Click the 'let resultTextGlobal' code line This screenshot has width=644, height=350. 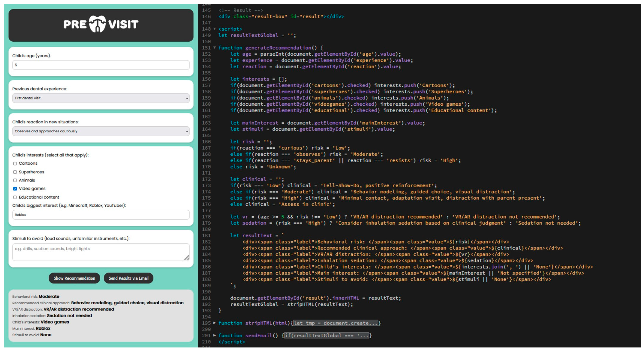[x=257, y=35]
